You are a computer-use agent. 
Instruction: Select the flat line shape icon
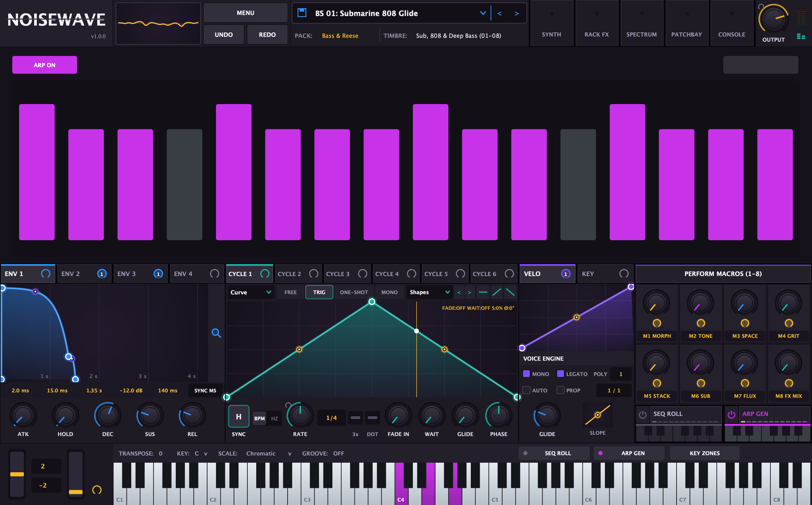(483, 292)
